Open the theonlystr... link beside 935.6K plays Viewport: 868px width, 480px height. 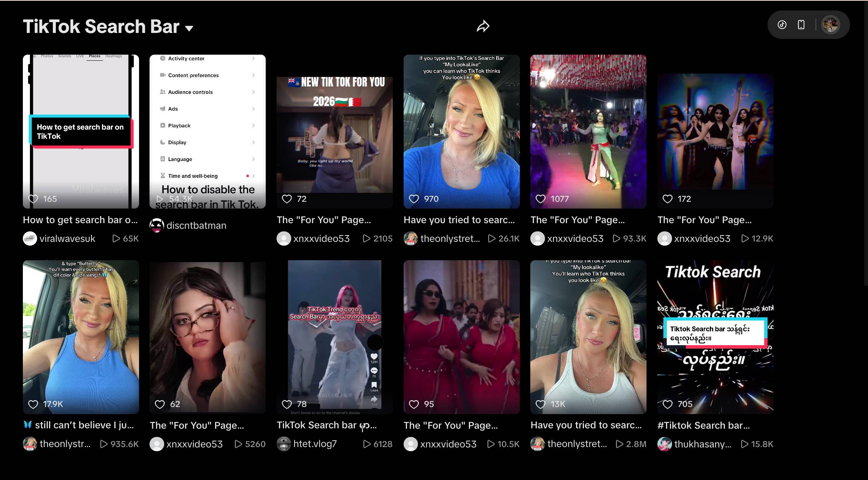65,444
